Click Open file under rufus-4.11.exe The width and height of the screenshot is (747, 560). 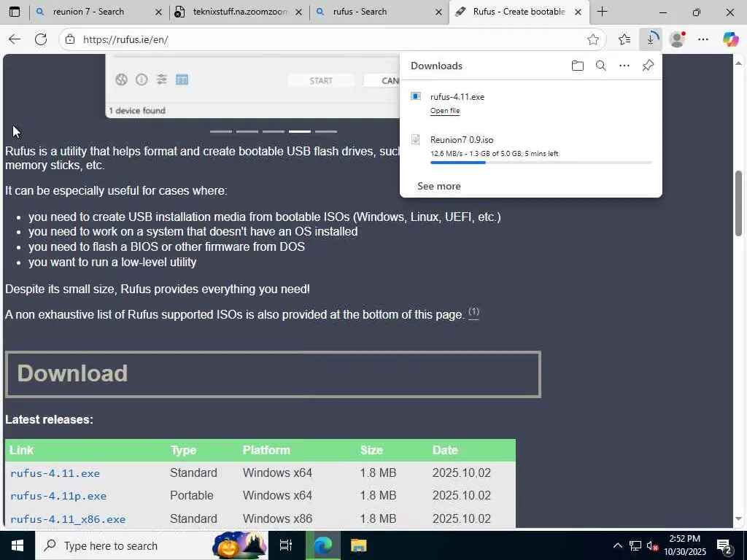(x=445, y=111)
